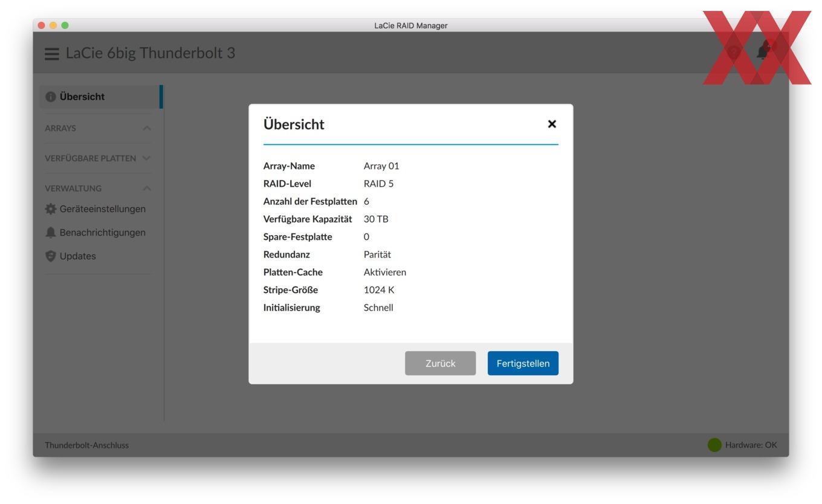Click the LaCie RAID Manager window title

coord(411,25)
